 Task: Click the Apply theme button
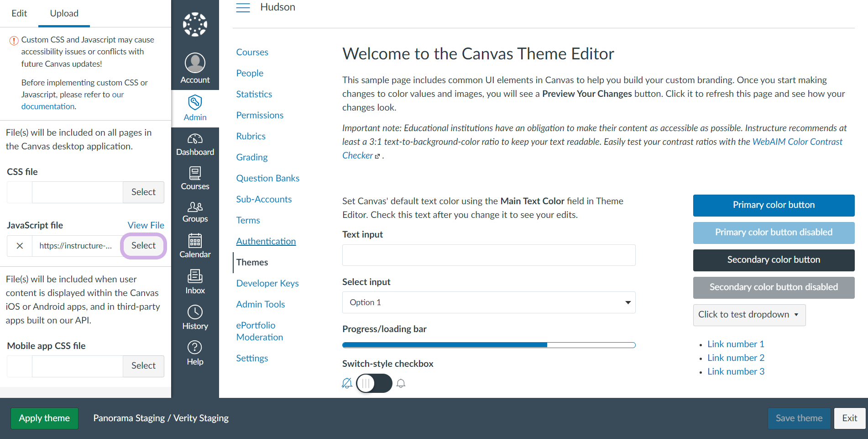pos(44,418)
